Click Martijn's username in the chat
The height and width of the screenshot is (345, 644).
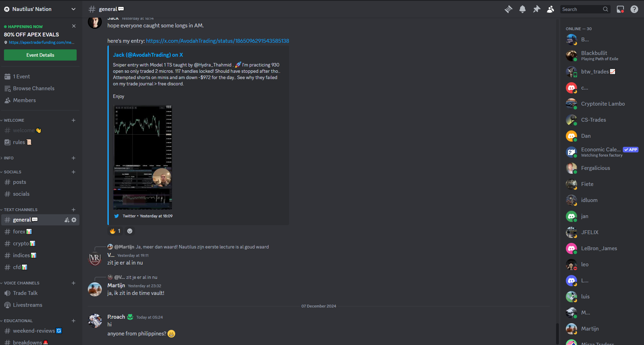pyautogui.click(x=116, y=286)
